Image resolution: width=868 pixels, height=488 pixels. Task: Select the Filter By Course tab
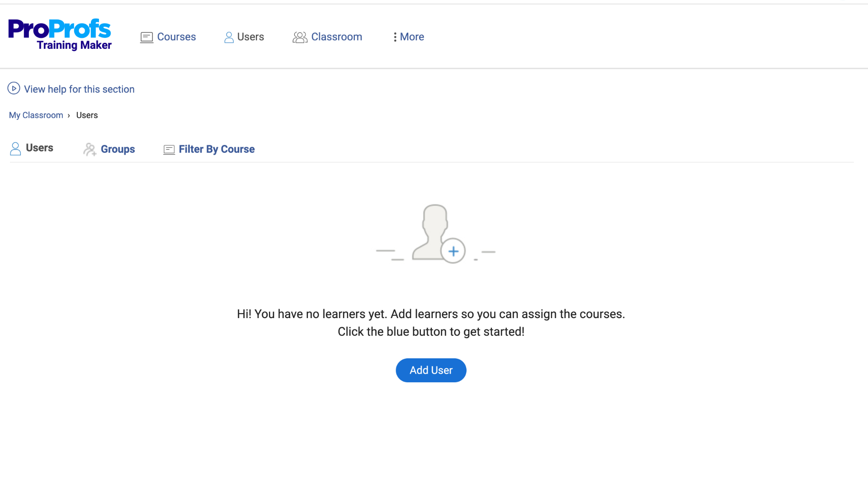click(x=217, y=149)
